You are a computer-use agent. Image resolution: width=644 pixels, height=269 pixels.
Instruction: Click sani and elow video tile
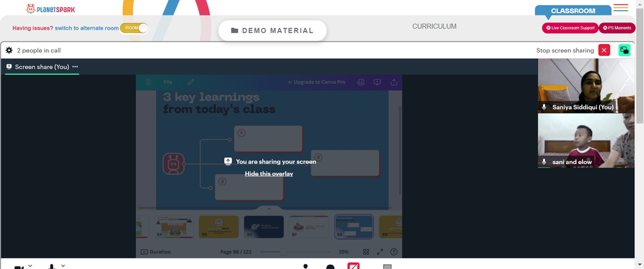586,141
